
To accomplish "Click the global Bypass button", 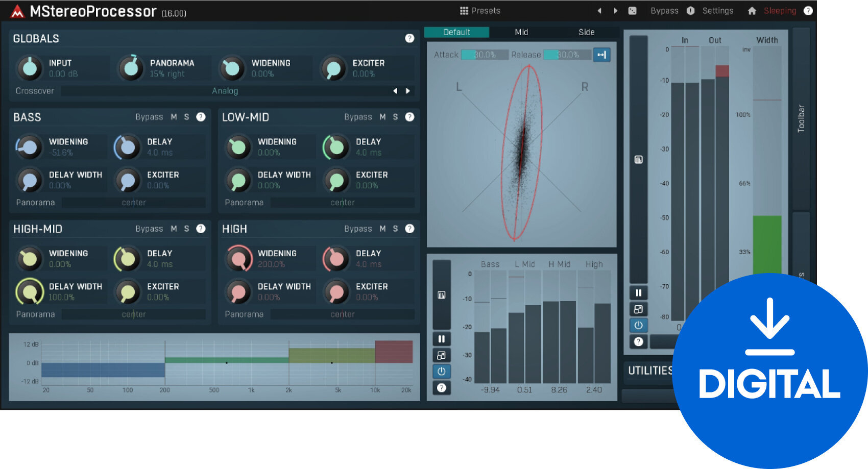I will [664, 11].
